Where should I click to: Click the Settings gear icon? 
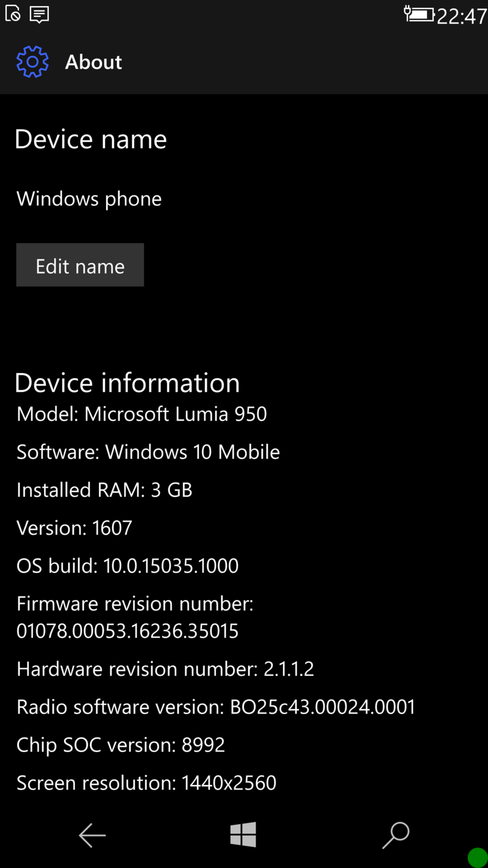[32, 62]
